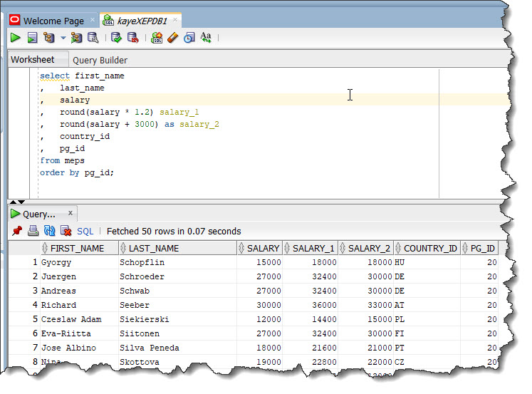This screenshot has height=394, width=532.
Task: Click the Clear eraser icon
Action: [x=172, y=38]
